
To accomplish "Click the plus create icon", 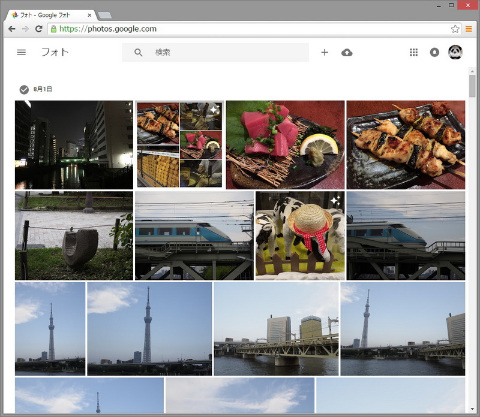I will point(324,52).
